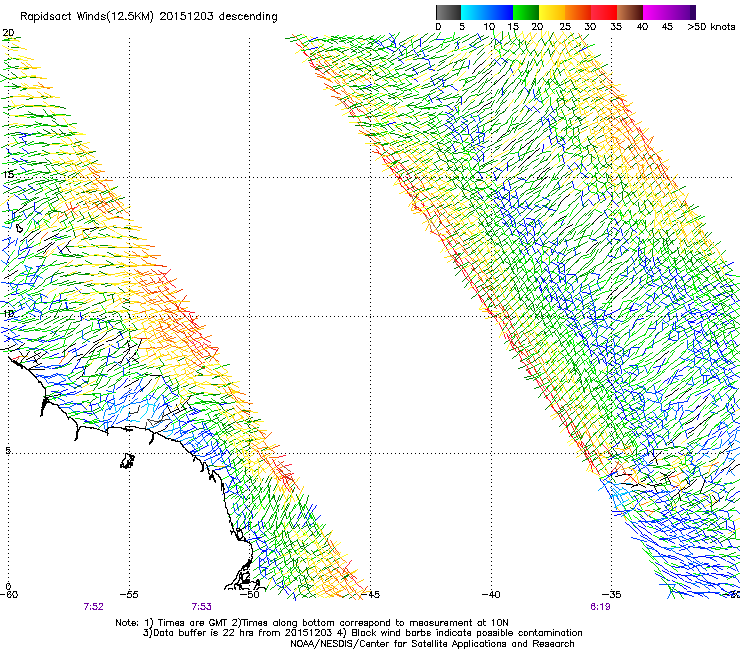Click latitude label '5' on left axis

(x=8, y=451)
